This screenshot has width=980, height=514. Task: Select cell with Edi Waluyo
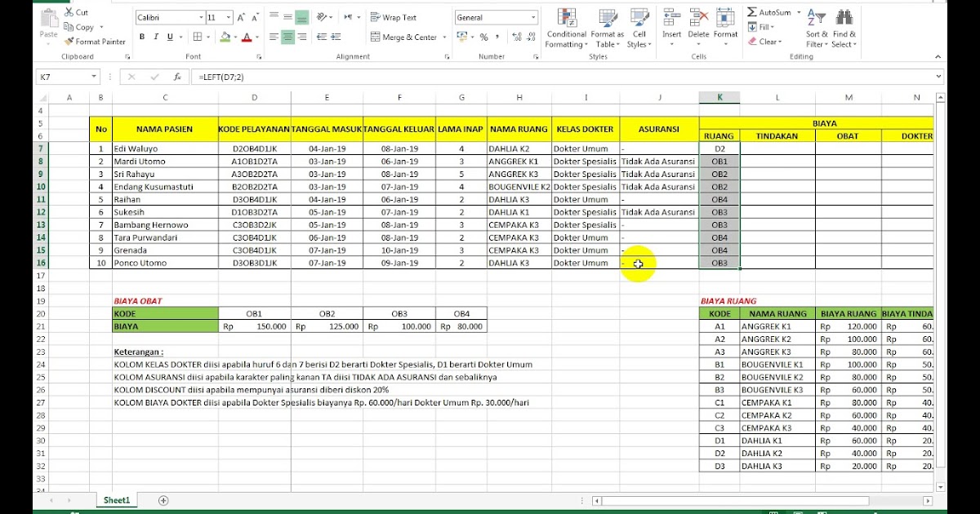coord(166,148)
